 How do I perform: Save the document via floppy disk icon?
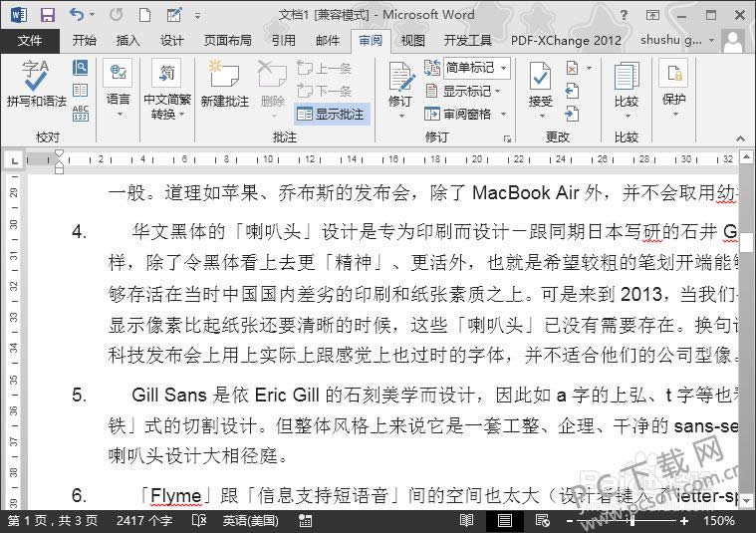point(47,15)
